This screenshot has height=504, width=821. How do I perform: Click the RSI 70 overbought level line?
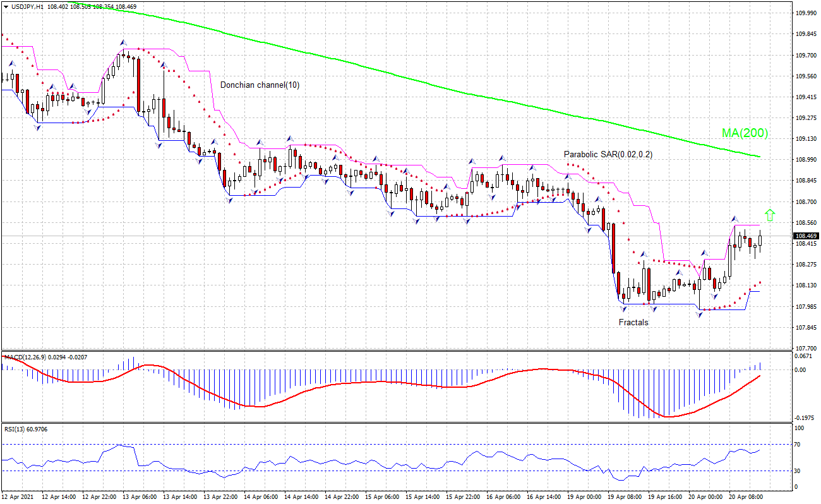pyautogui.click(x=379, y=444)
